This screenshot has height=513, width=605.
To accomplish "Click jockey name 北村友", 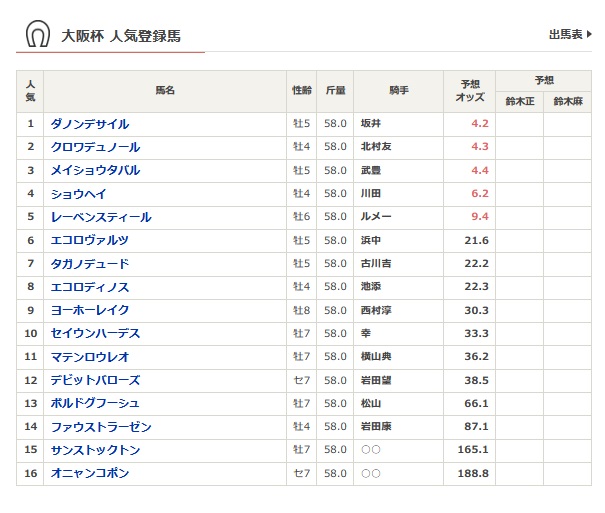I will pyautogui.click(x=376, y=147).
